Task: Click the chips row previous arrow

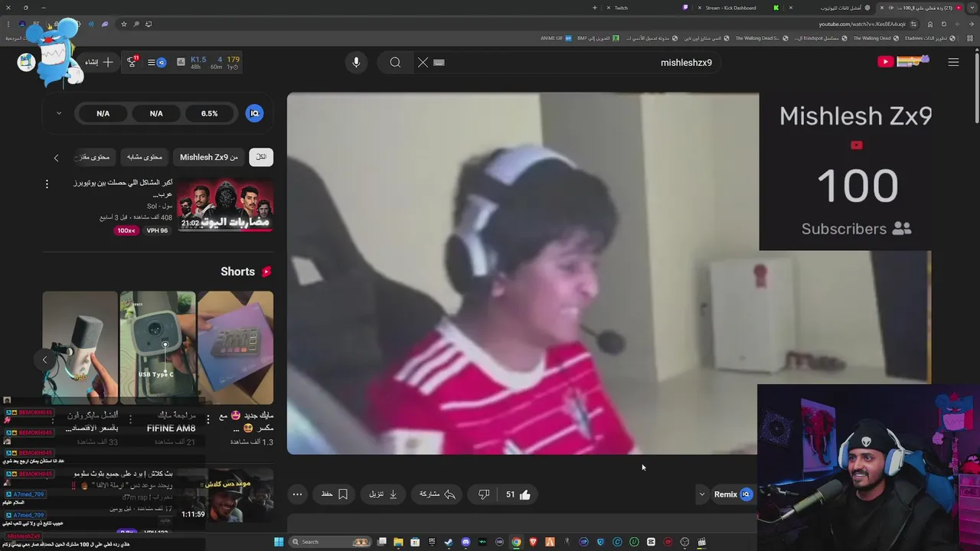Action: (x=56, y=158)
